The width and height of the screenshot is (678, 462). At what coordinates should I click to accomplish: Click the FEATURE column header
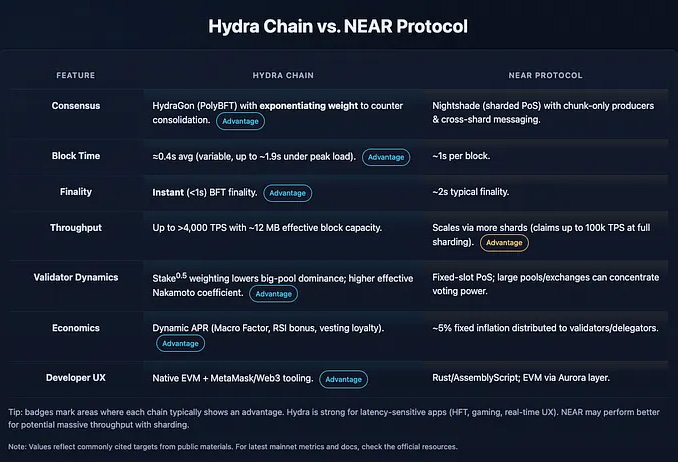[x=76, y=76]
